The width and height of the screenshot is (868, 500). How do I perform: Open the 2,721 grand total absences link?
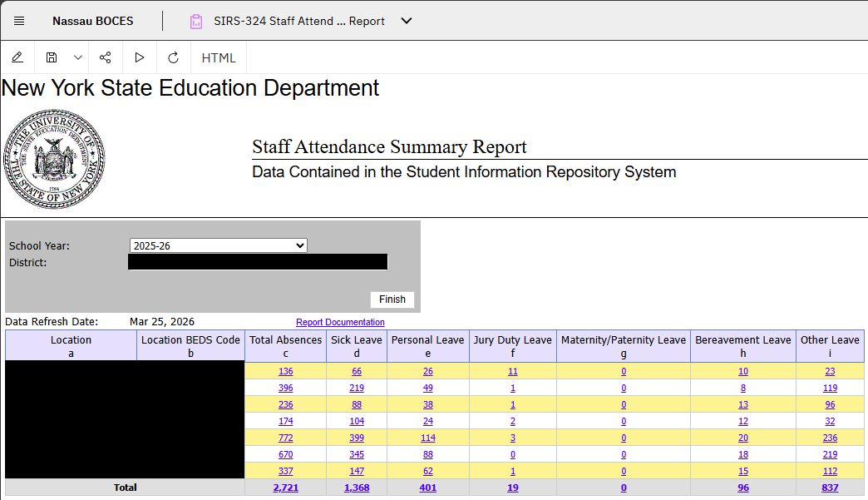(286, 488)
